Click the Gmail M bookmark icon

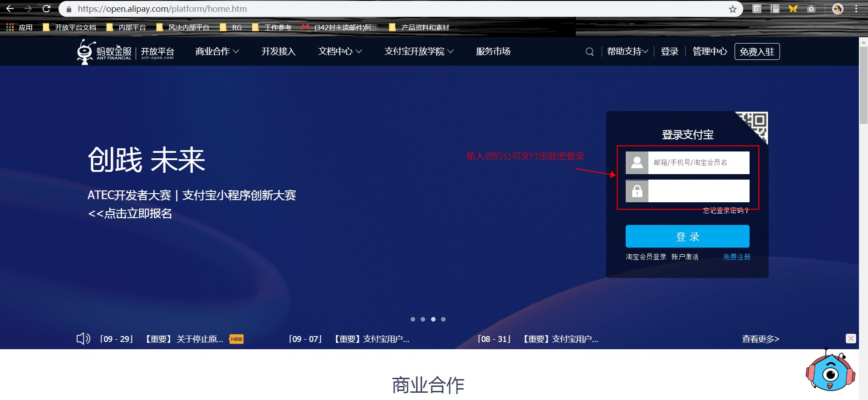pyautogui.click(x=305, y=27)
